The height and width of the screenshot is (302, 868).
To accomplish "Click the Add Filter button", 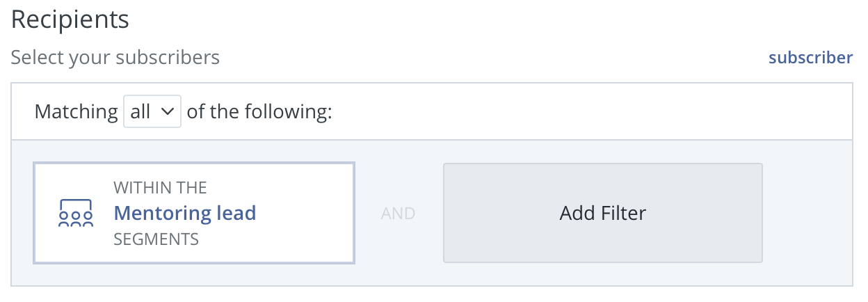I will (x=602, y=213).
